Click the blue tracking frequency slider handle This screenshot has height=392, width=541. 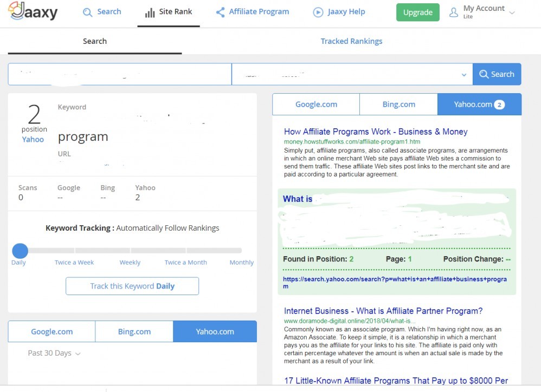click(x=20, y=251)
